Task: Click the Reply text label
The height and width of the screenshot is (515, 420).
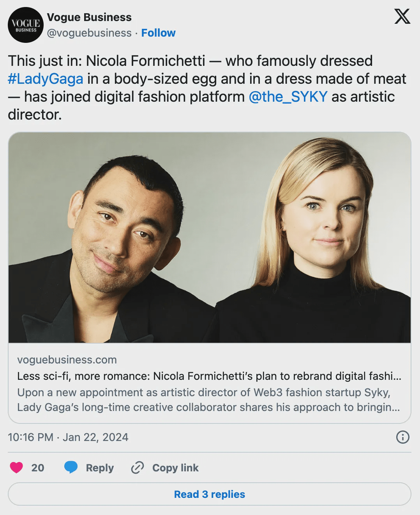Action: tap(100, 467)
